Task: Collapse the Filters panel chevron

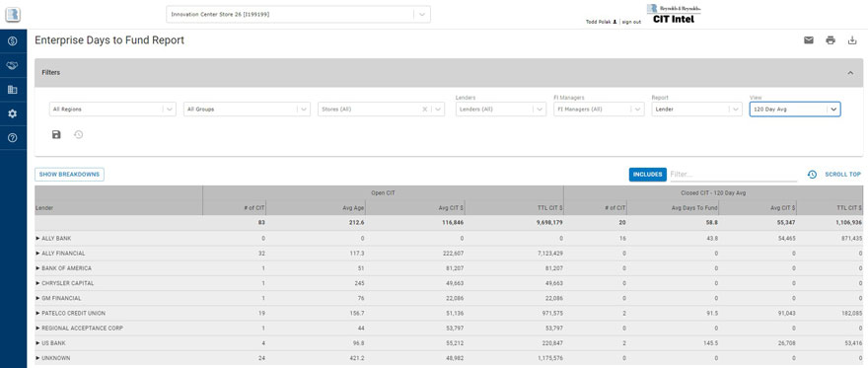Action: pos(850,72)
